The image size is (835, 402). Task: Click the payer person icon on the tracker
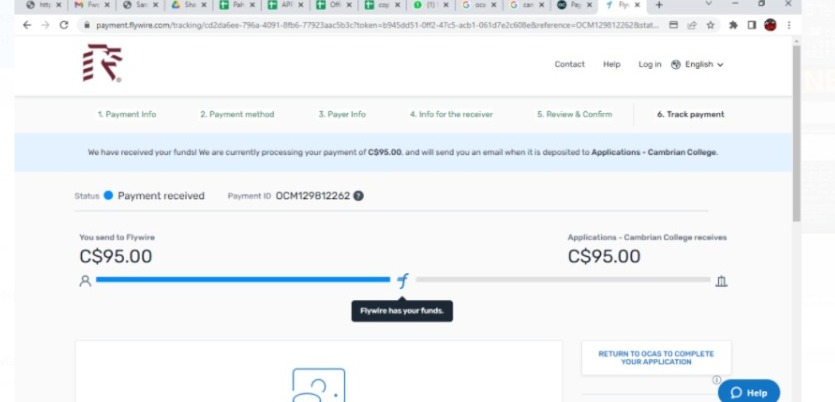click(85, 281)
